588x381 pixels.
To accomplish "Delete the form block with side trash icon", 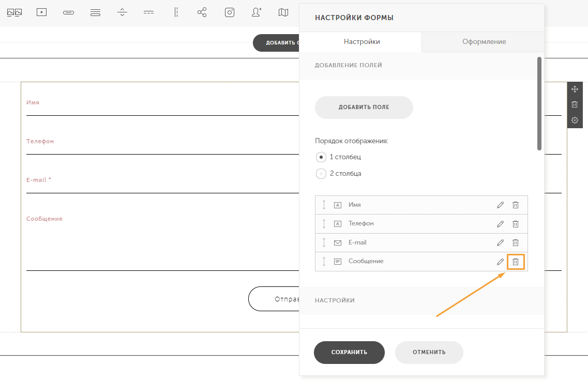I will pyautogui.click(x=575, y=104).
